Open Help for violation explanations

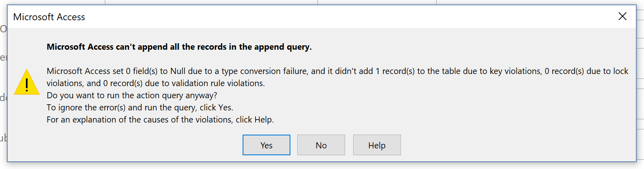377,145
